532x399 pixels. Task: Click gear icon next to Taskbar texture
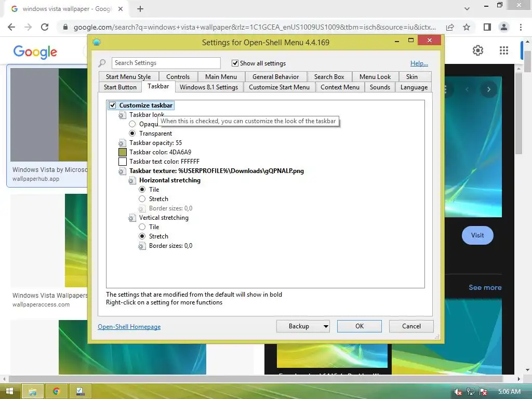coord(122,171)
